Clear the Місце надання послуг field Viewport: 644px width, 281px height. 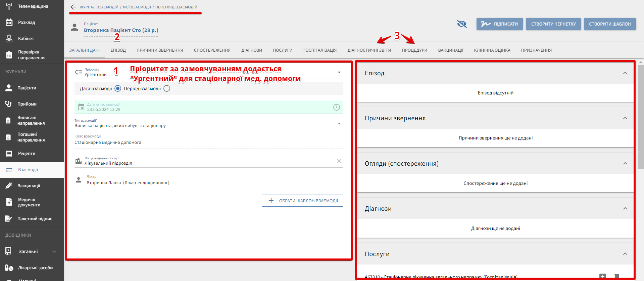tap(339, 161)
